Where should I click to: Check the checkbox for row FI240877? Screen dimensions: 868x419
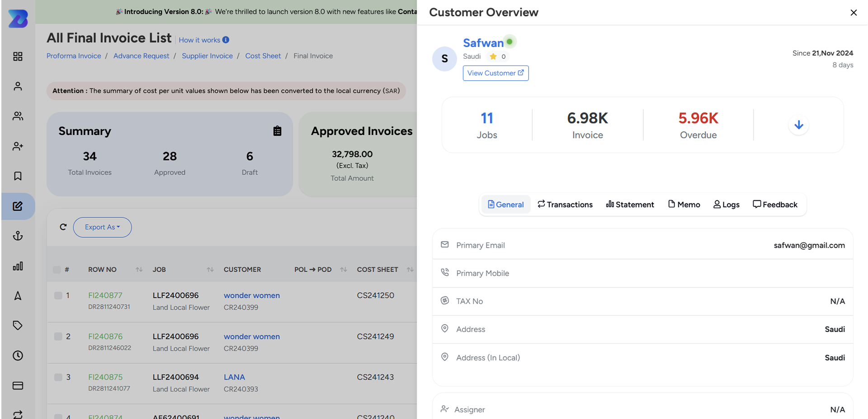[x=58, y=296]
